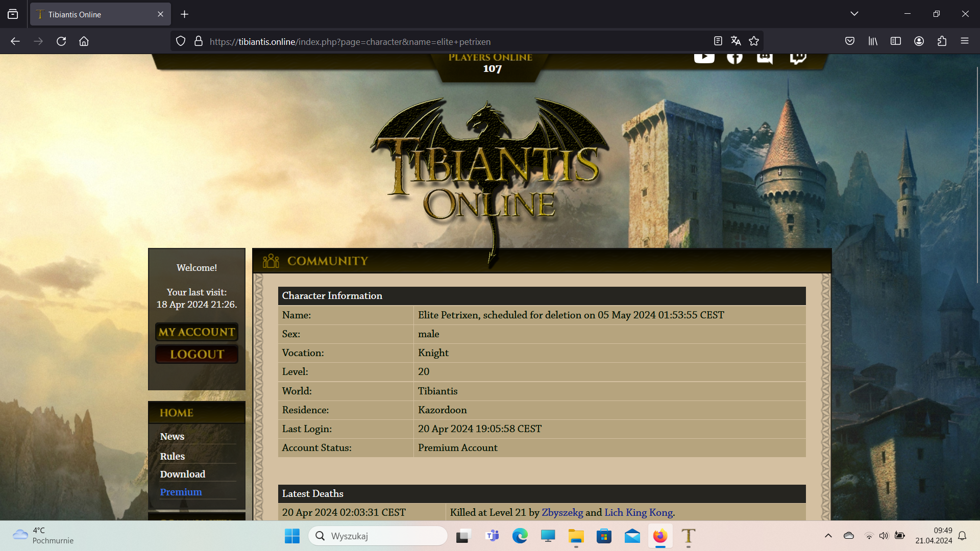Open the Discord social icon
The height and width of the screenshot is (551, 980).
coord(764,58)
